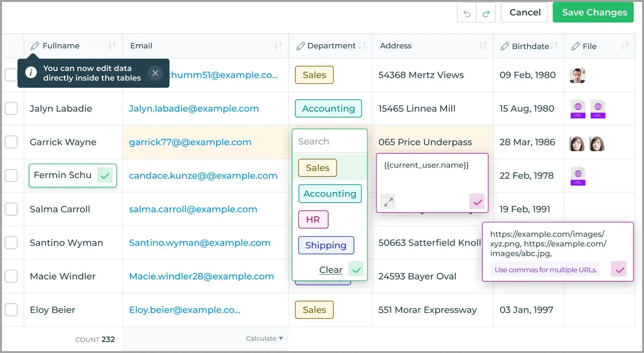
Task: Click the pencil icon beside Fullname
Action: (x=35, y=46)
